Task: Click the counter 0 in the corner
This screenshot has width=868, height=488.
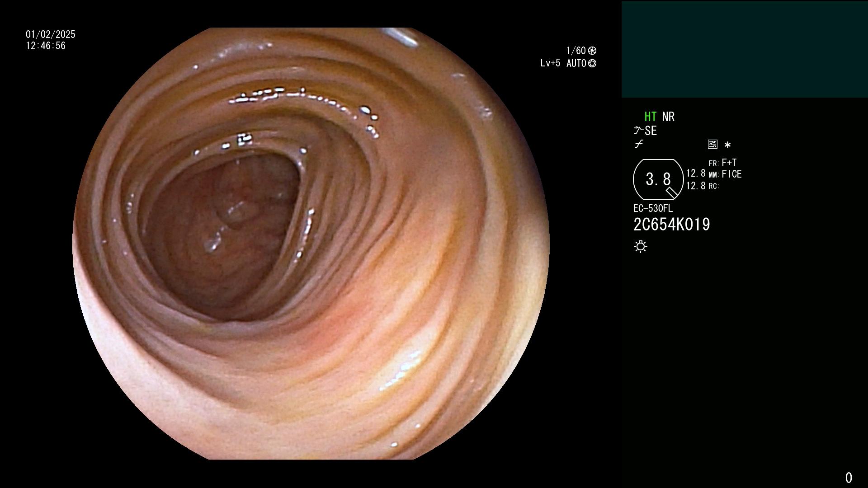Action: pos(849,478)
